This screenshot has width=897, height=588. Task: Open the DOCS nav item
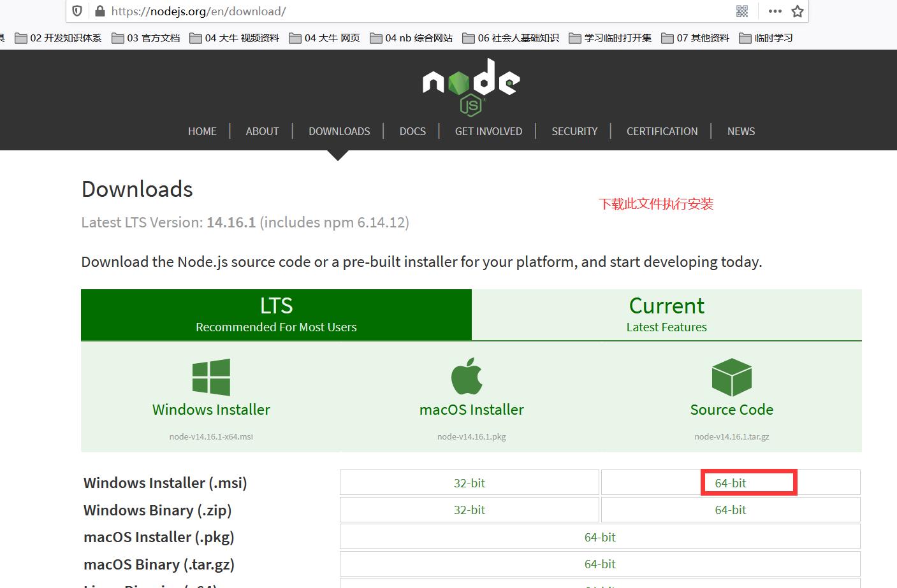click(412, 131)
